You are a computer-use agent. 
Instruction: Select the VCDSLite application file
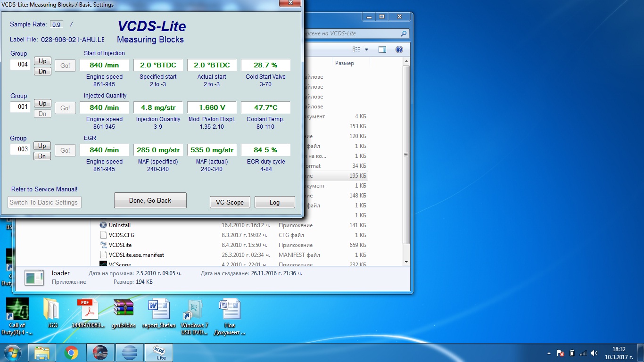[x=120, y=245]
